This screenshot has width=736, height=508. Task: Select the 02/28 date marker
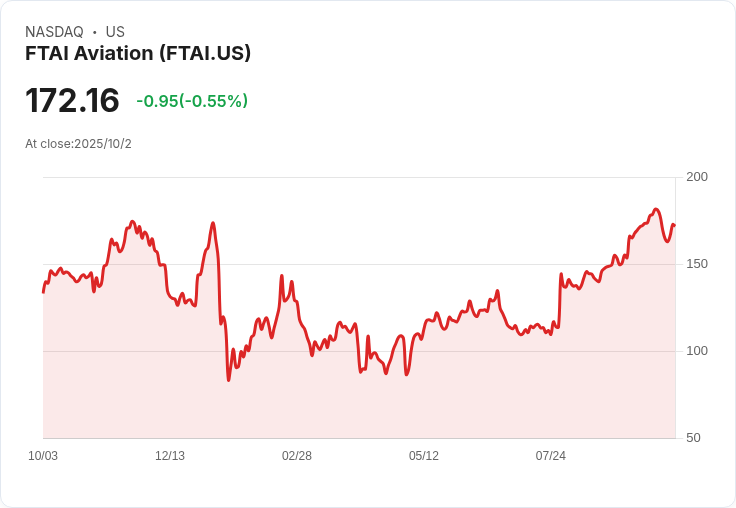click(x=297, y=456)
